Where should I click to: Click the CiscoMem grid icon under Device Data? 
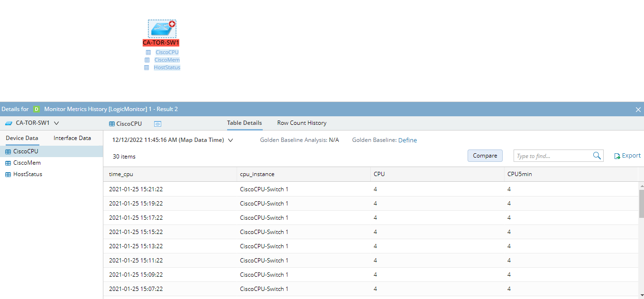pyautogui.click(x=7, y=162)
